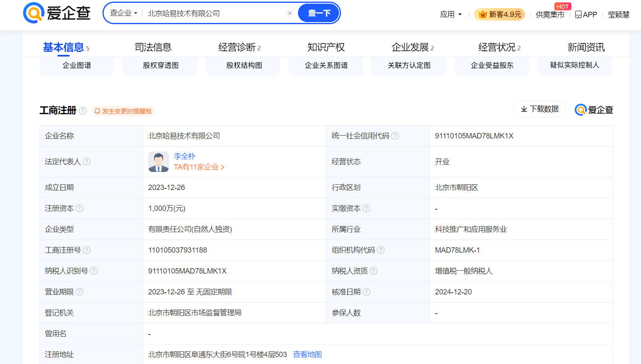The width and height of the screenshot is (641, 364).
Task: Clear the search box with the x icon
Action: click(290, 13)
